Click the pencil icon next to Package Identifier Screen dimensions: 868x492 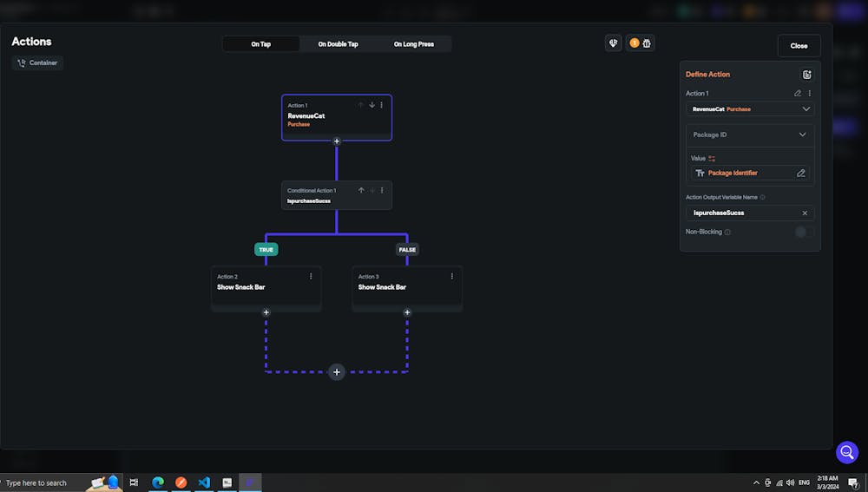click(801, 174)
